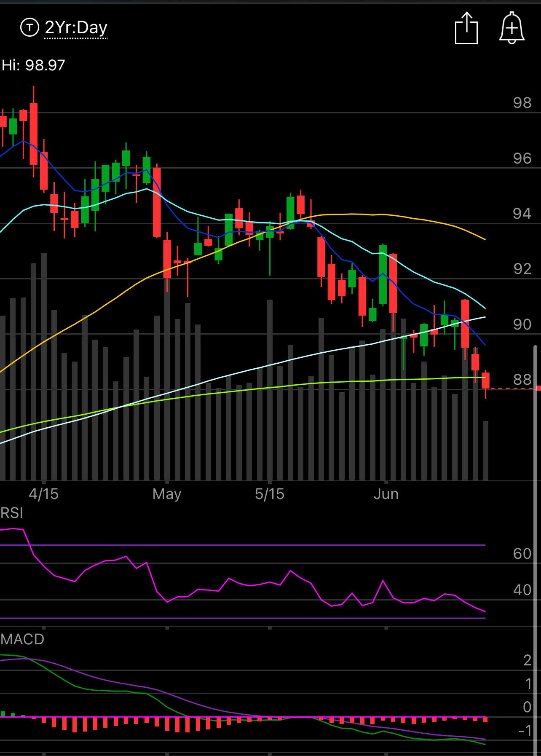541x756 pixels.
Task: Tap the Hi: 98.97 readout
Action: (x=33, y=65)
